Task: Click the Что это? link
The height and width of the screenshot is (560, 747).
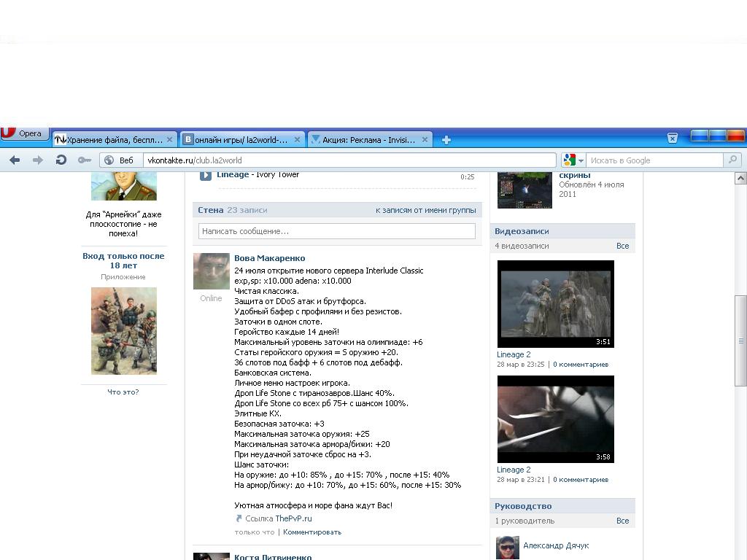Action: [123, 392]
